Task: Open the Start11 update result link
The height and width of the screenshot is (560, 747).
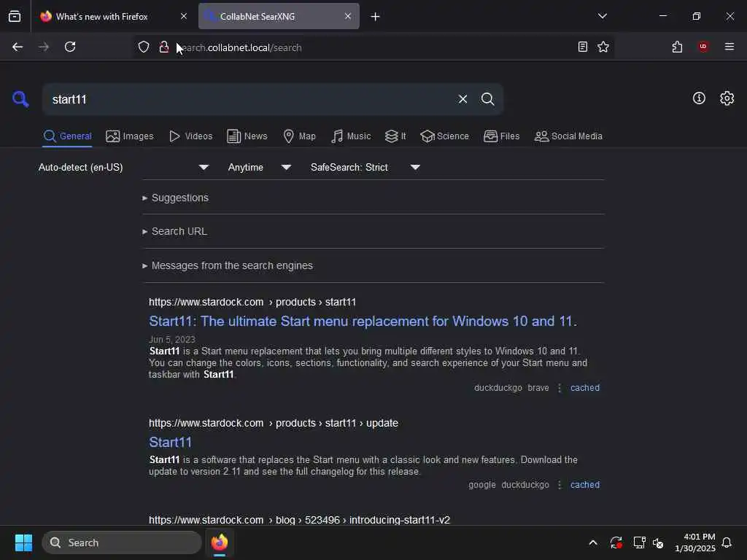Action: (170, 443)
